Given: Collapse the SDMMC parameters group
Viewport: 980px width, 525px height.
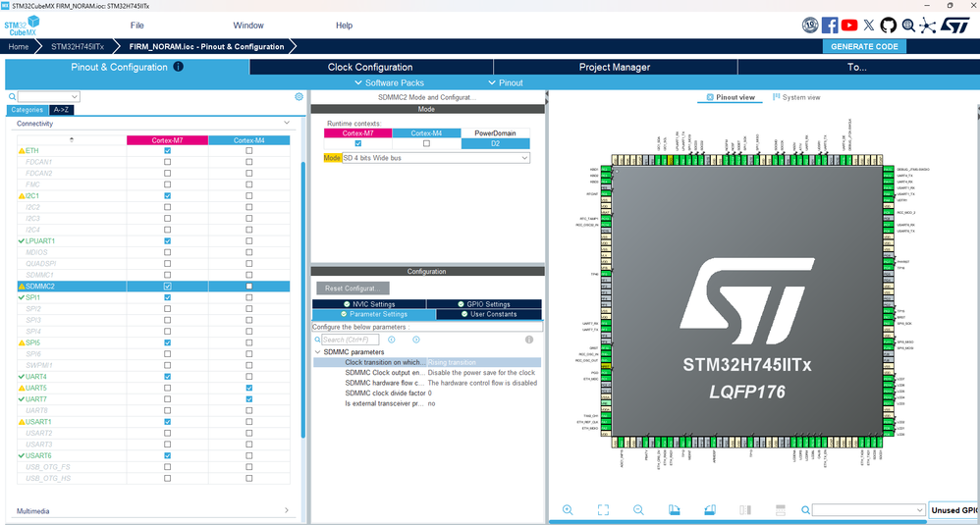Looking at the screenshot, I should coord(317,352).
